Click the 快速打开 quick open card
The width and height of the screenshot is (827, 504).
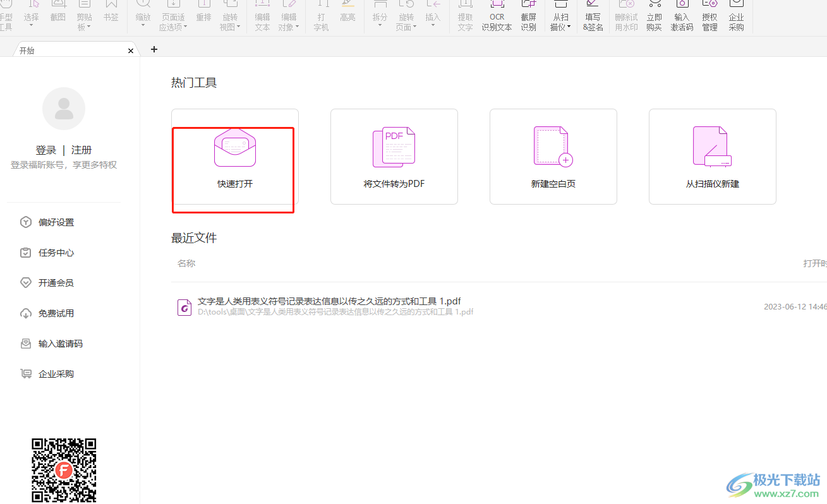(x=235, y=157)
